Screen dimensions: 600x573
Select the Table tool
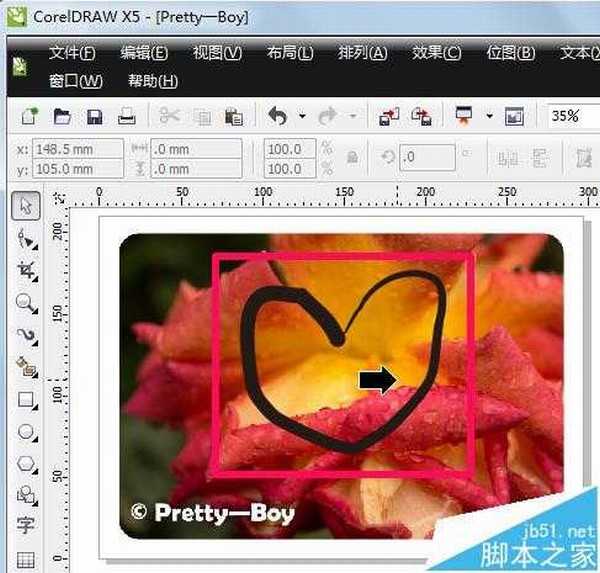[x=26, y=558]
